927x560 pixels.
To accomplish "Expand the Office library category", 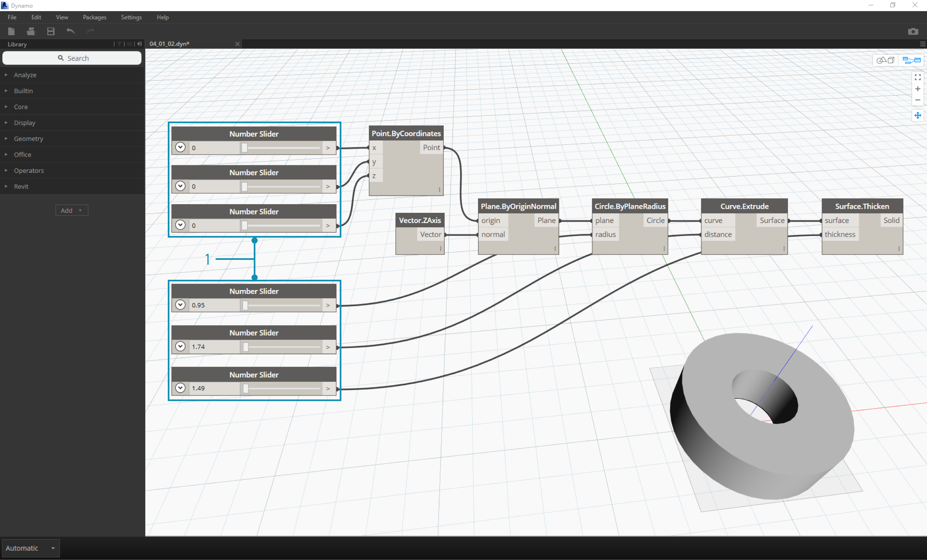I will pos(72,154).
